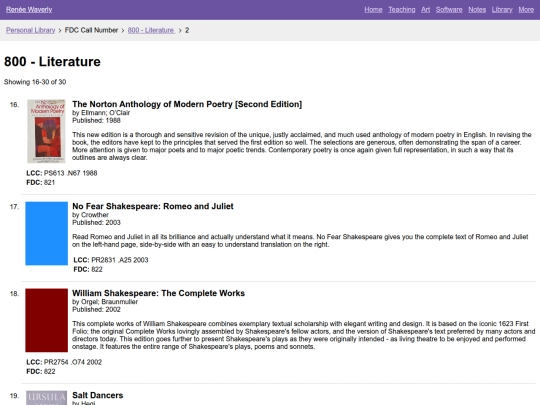This screenshot has height=405, width=540.
Task: Click author line by Crowther
Action: click(90, 215)
